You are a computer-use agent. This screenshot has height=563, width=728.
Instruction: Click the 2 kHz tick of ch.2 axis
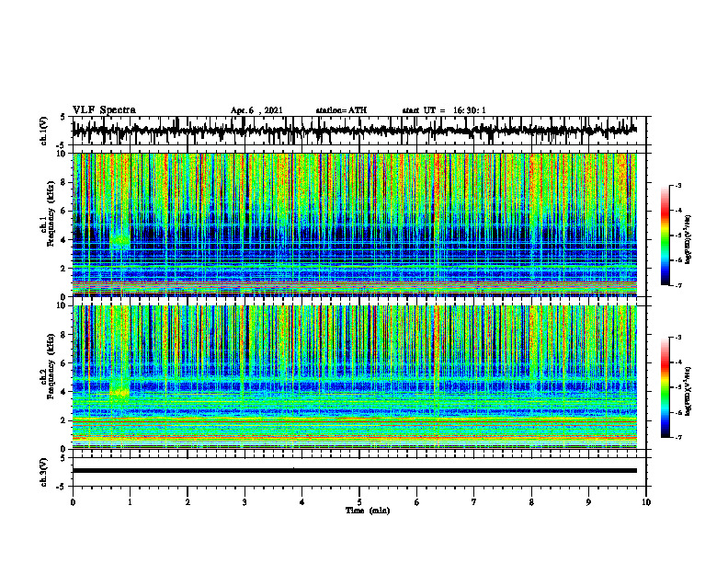coord(65,420)
